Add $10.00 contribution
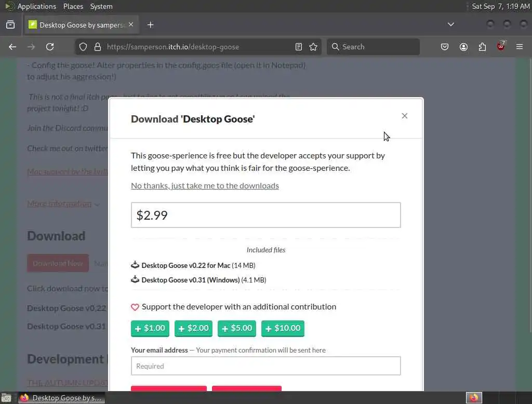532x404 pixels. click(x=283, y=328)
